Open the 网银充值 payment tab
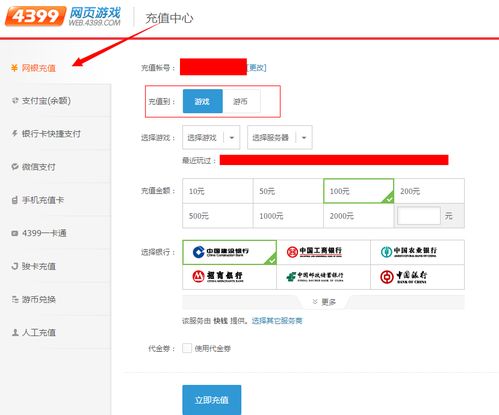Viewport: 499px width, 415px height. click(55, 68)
